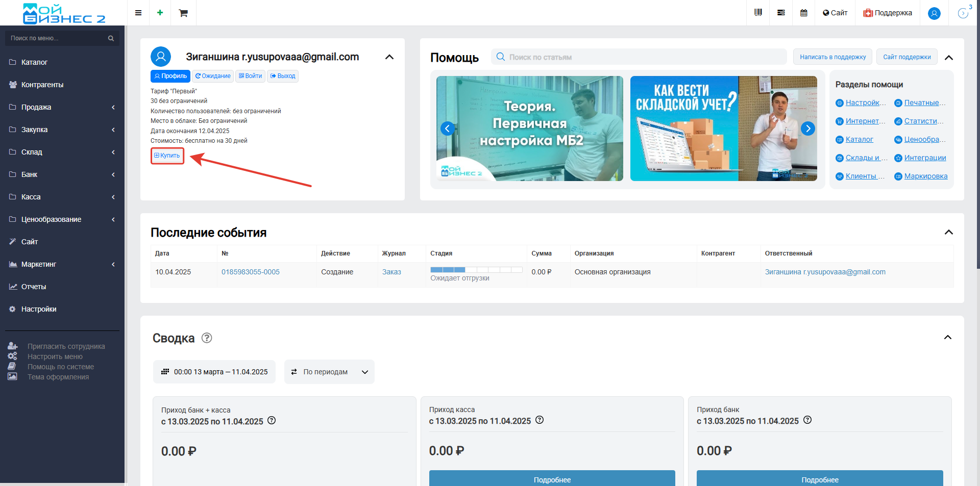Expand the Склад sidebar section
The image size is (980, 486).
point(62,152)
